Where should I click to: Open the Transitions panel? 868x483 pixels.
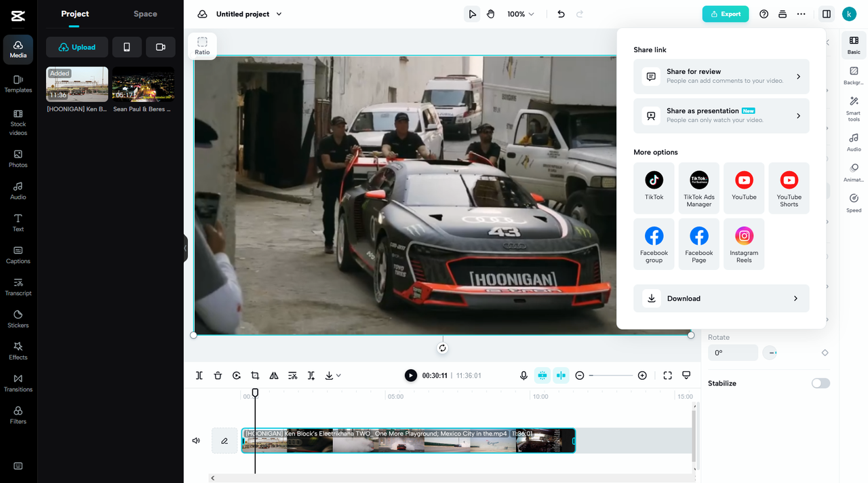(x=18, y=383)
